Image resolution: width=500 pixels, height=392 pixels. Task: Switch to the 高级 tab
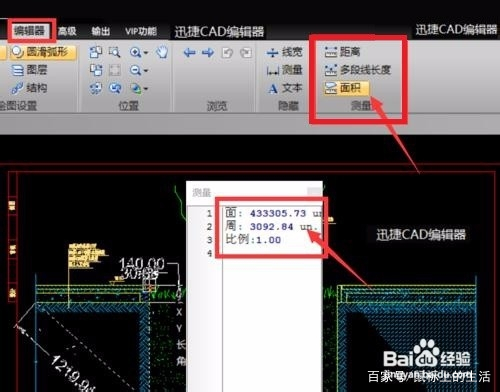[x=67, y=31]
